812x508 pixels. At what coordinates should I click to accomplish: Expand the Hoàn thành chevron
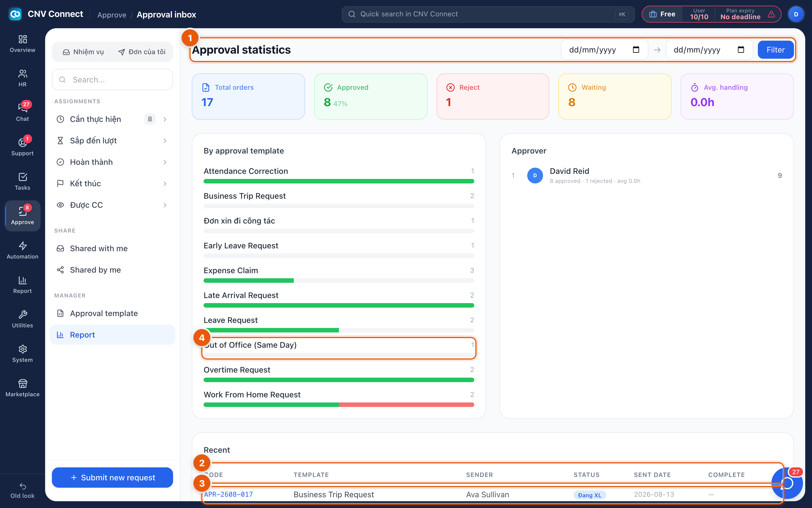click(165, 162)
